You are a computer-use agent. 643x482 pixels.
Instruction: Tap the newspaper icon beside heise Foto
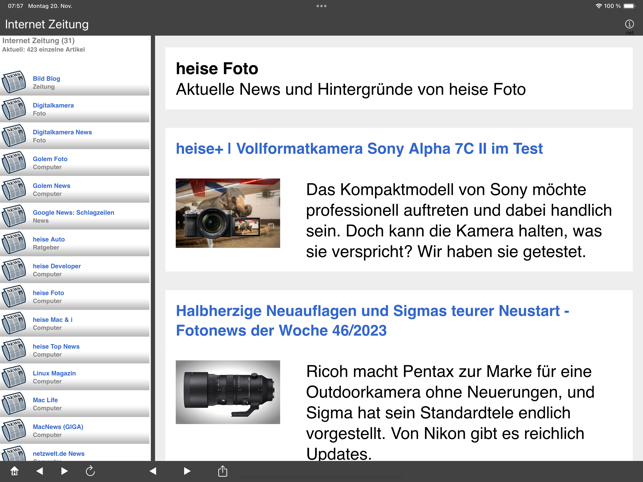(x=14, y=296)
